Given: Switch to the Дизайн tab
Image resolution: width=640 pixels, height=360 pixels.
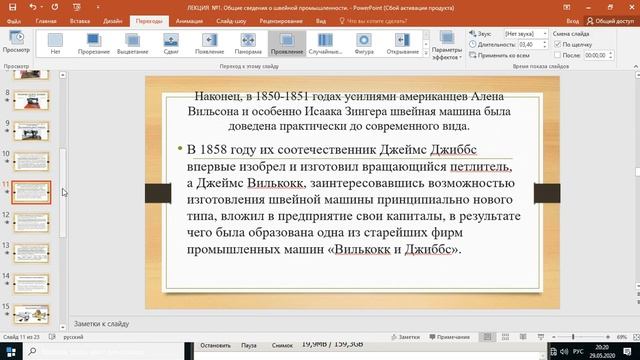Looking at the screenshot, I should pos(113,21).
